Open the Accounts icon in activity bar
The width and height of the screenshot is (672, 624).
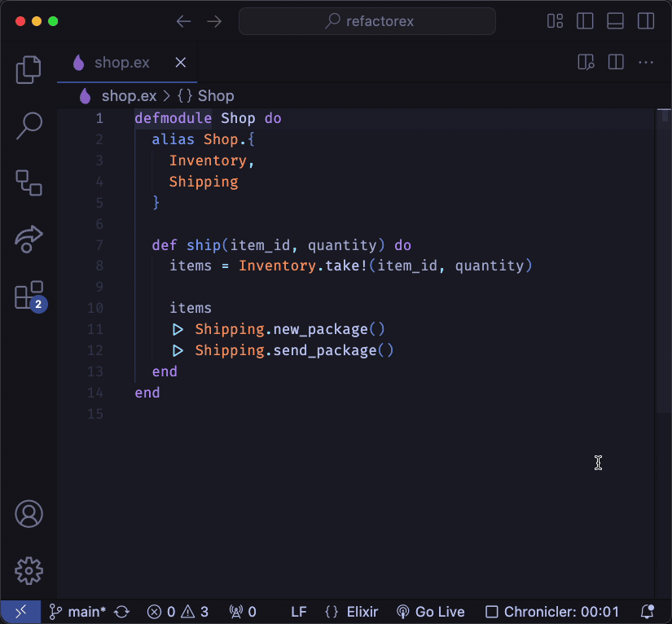tap(29, 514)
